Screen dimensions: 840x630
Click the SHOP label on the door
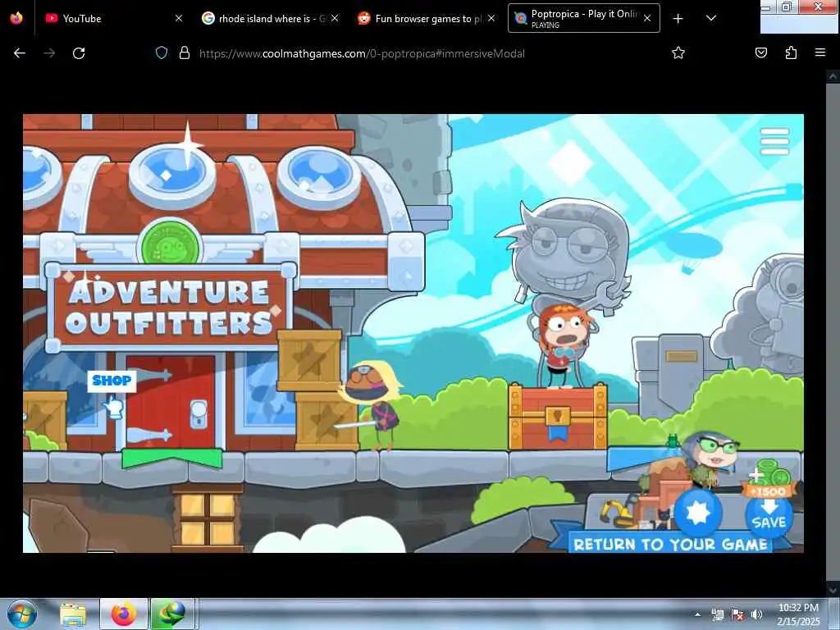112,381
